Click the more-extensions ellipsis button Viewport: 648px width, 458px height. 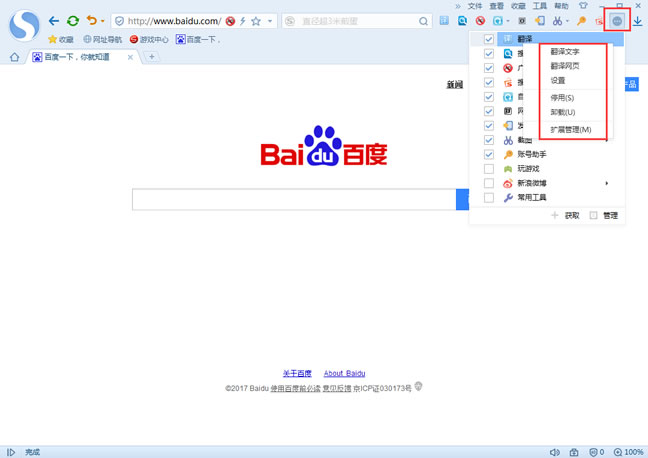coord(617,21)
